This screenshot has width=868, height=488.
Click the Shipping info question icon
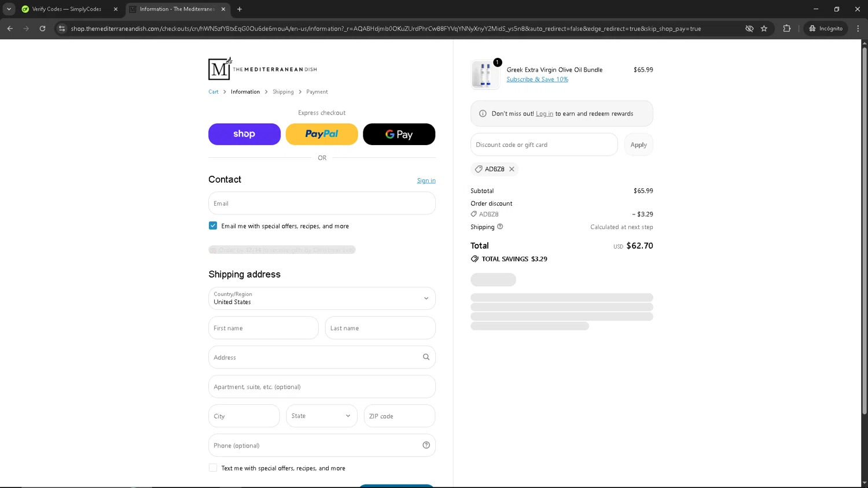click(500, 227)
